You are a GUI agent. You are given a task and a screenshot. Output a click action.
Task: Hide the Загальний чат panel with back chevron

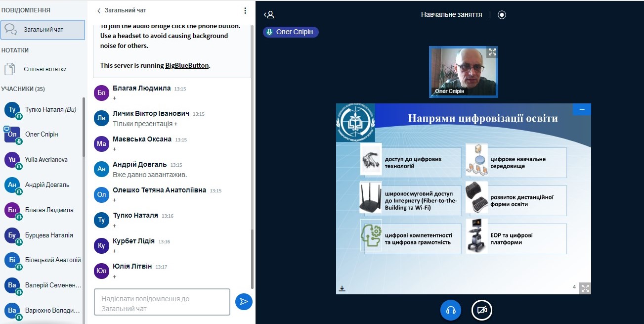(99, 10)
